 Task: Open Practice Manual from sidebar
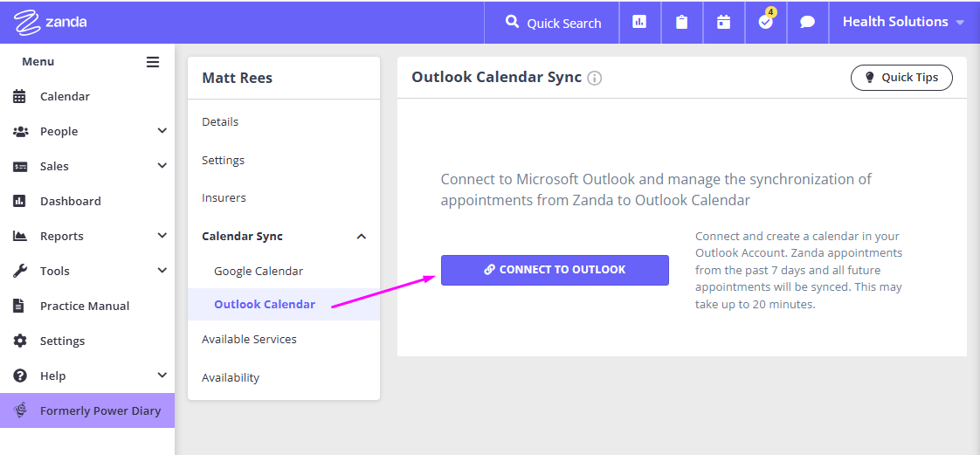[85, 306]
